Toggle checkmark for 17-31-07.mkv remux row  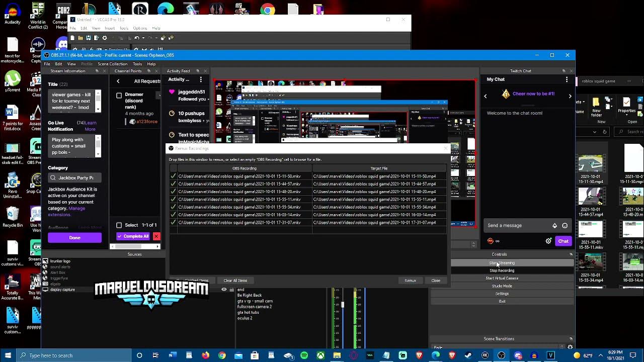pyautogui.click(x=173, y=222)
